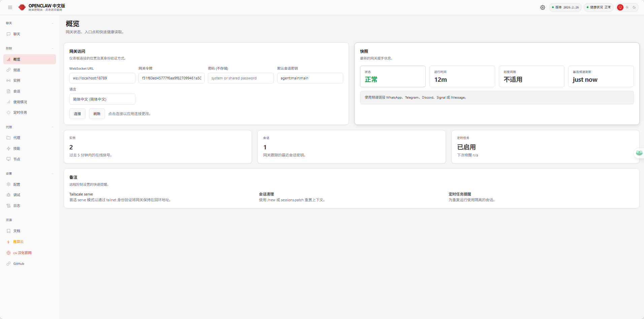Collapse the 控制 sidebar section

[53, 48]
